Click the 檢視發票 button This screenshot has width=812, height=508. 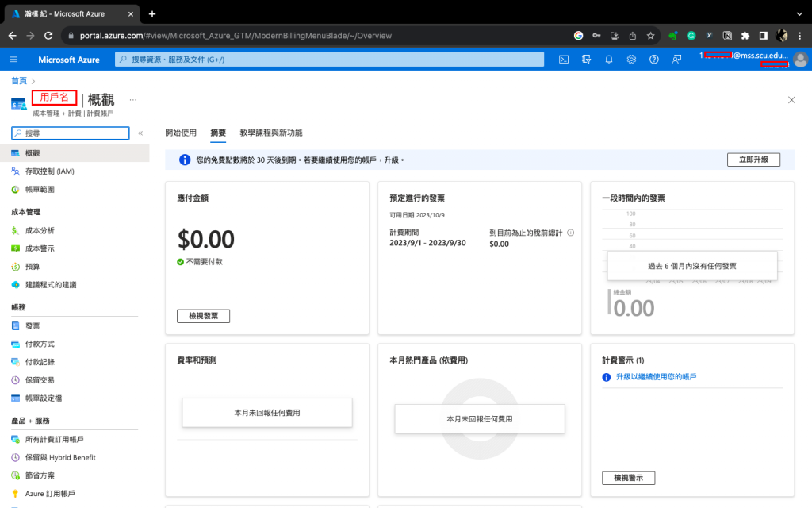coord(203,316)
